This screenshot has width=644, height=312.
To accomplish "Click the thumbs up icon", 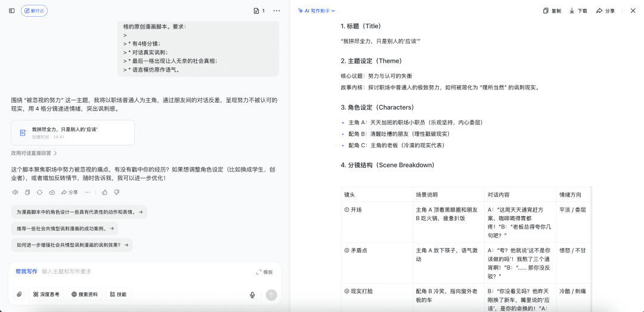I will [105, 192].
